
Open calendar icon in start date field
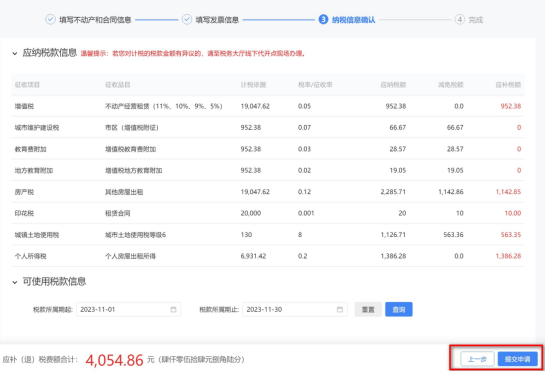173,310
